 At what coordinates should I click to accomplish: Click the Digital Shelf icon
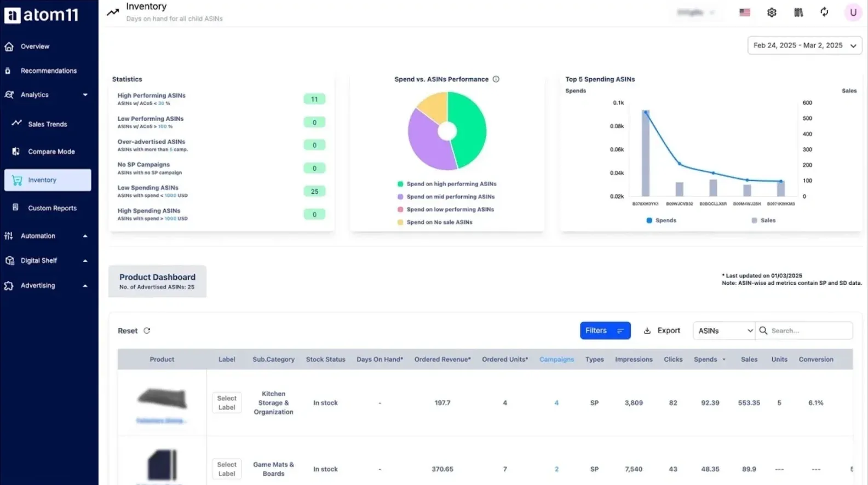[x=9, y=261]
